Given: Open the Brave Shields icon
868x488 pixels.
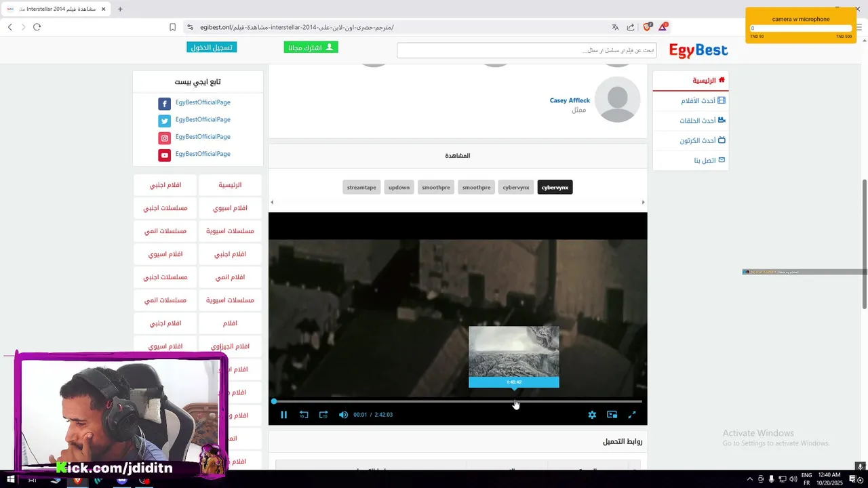Looking at the screenshot, I should pos(647,27).
